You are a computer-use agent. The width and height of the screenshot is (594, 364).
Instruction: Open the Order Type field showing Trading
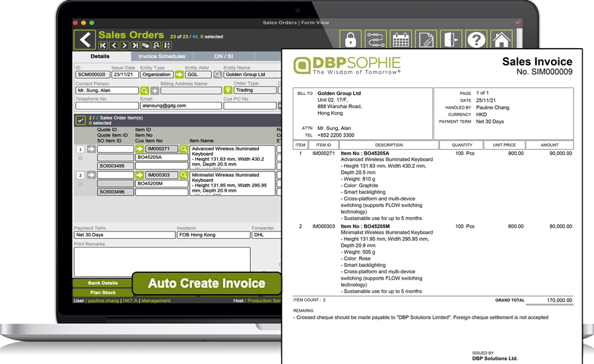(252, 90)
